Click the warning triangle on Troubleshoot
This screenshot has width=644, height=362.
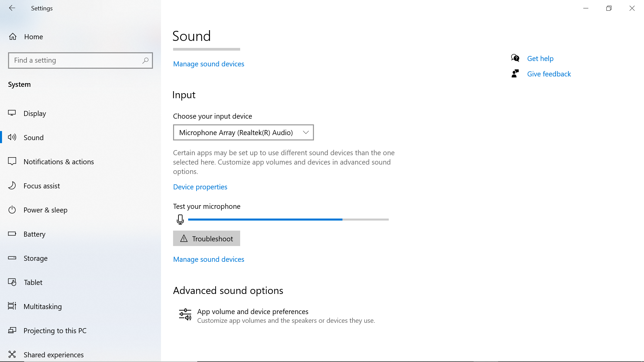coord(184,239)
